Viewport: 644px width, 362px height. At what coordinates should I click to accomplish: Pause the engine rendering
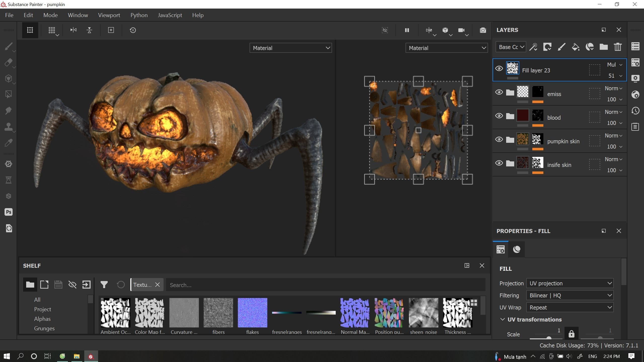click(407, 30)
